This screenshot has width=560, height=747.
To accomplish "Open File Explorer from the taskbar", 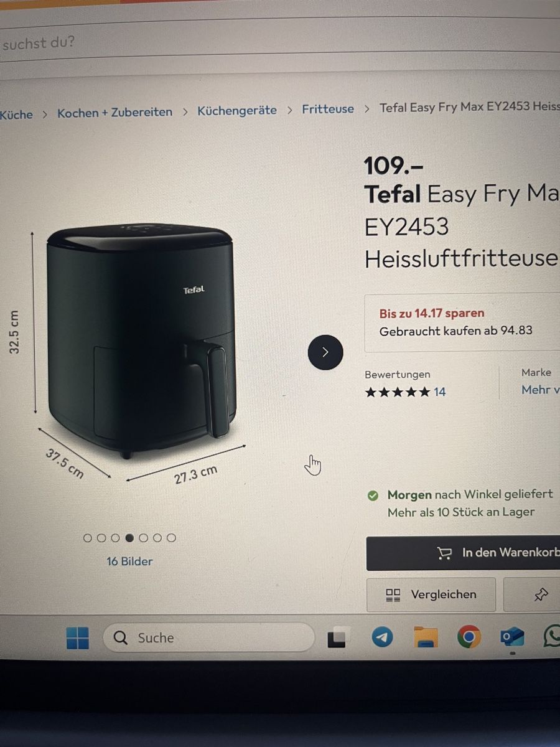I will pos(426,637).
